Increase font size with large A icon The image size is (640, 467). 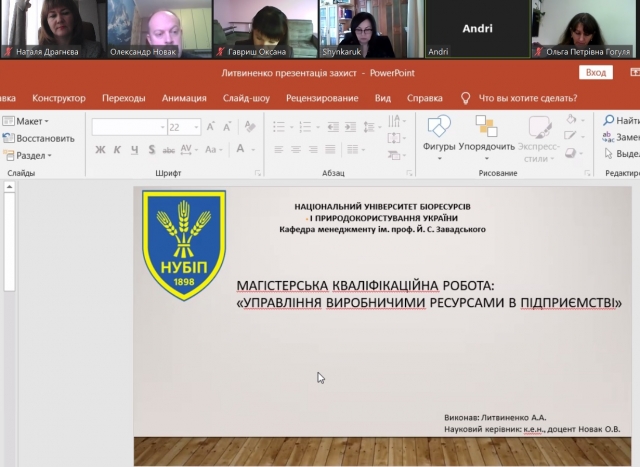[211, 127]
